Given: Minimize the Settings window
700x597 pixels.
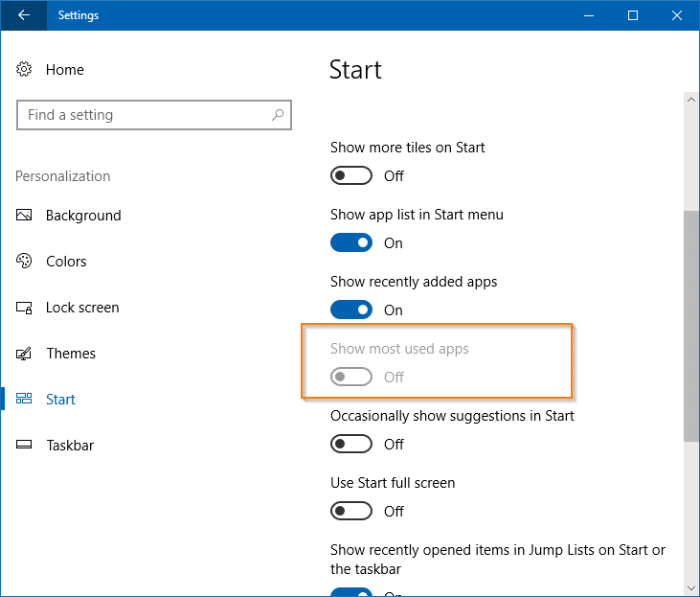Looking at the screenshot, I should coord(589,15).
